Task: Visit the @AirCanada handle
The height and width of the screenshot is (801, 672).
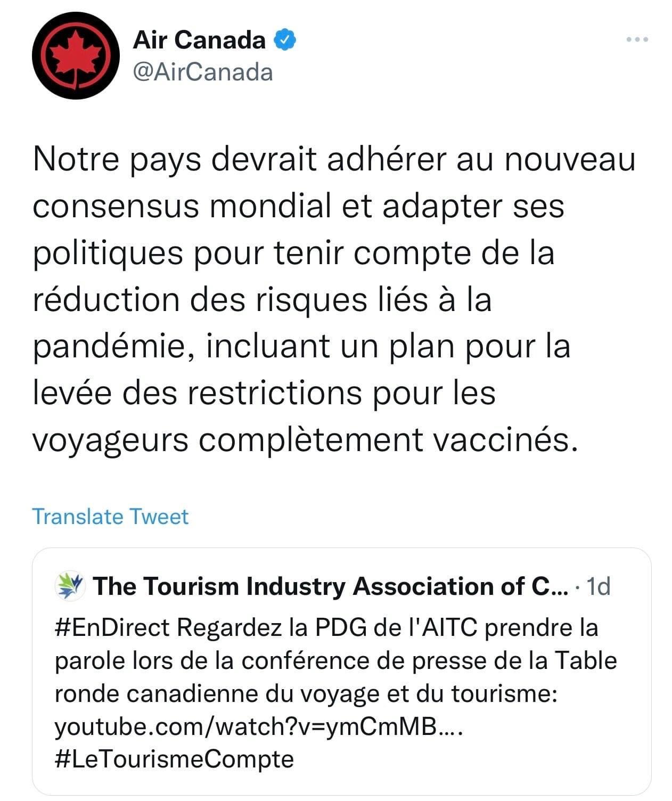Action: [203, 72]
